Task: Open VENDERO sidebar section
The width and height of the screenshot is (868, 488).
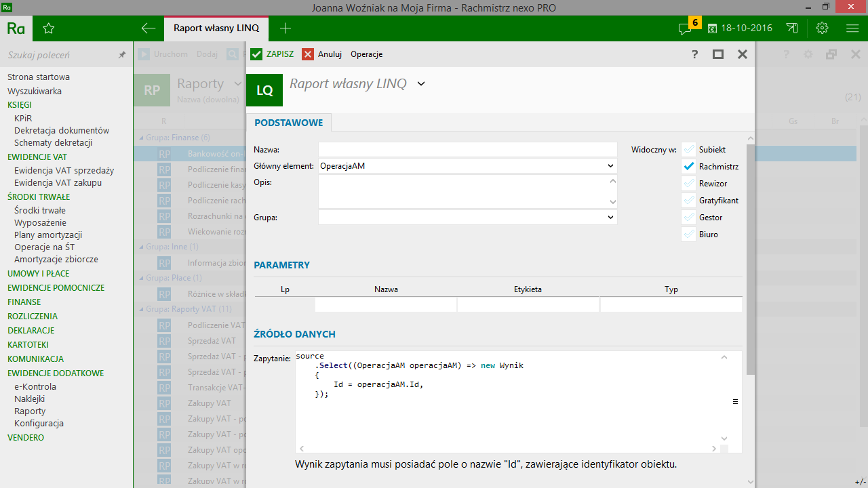Action: click(26, 438)
